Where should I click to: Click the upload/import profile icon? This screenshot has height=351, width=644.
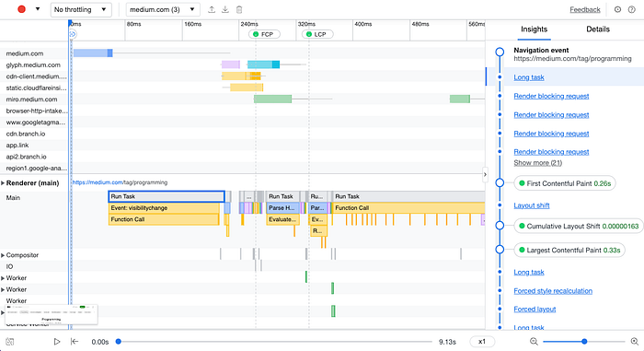212,9
